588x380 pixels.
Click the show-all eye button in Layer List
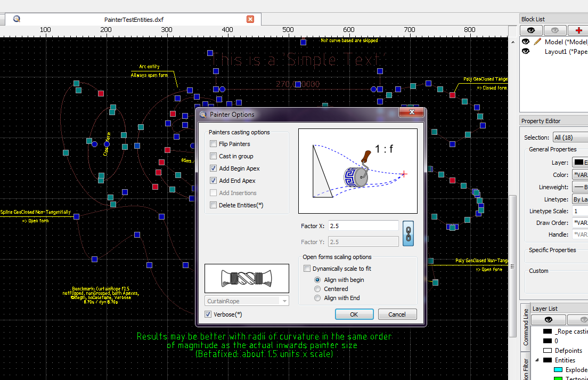point(548,319)
